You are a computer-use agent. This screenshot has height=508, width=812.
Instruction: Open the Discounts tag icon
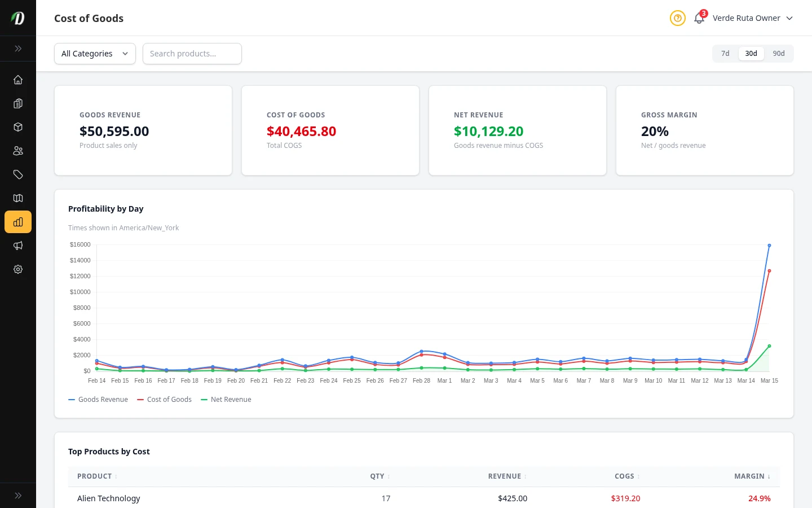point(18,174)
